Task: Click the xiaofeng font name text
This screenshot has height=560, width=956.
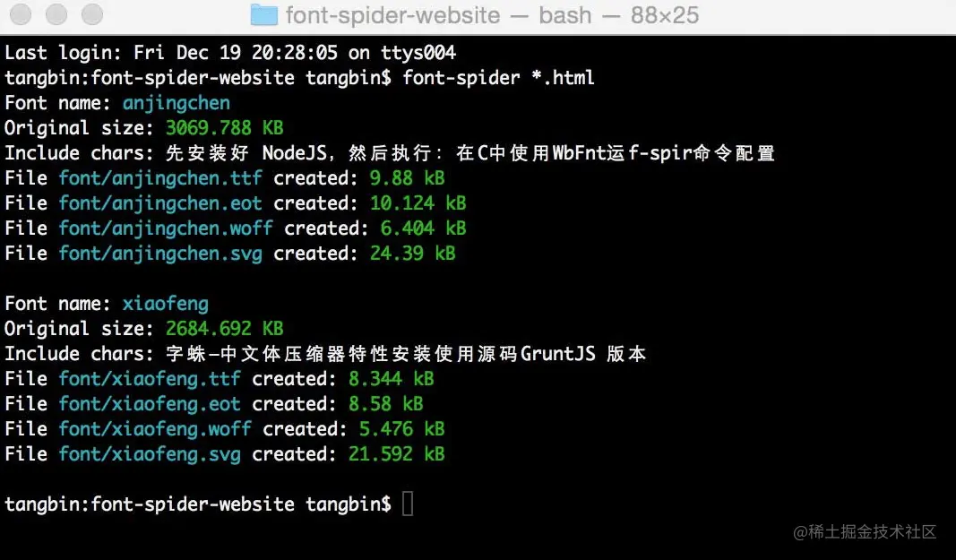Action: (x=165, y=304)
